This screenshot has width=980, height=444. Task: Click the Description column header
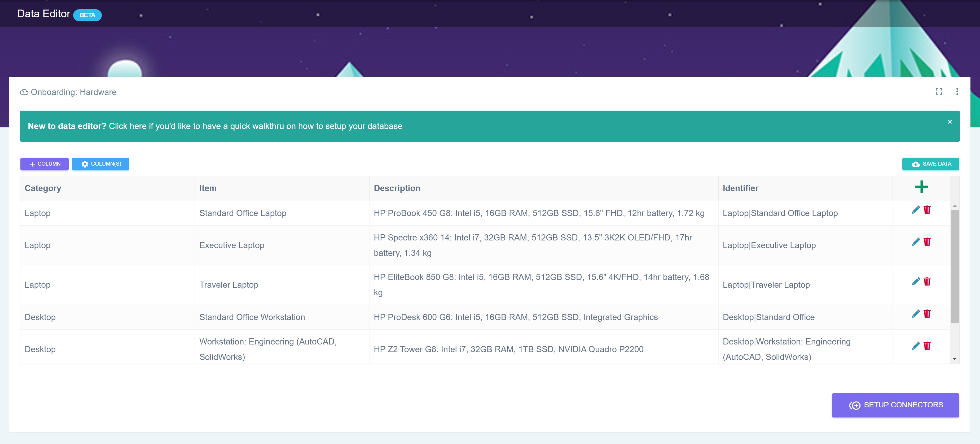pos(397,188)
